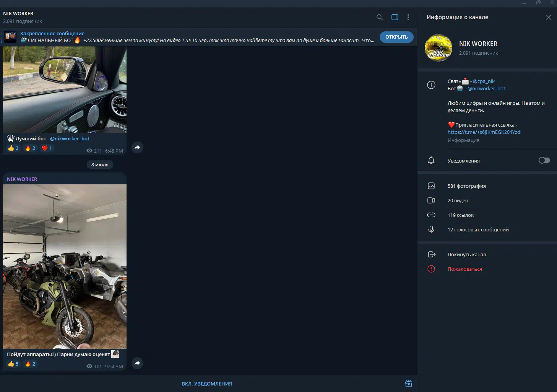This screenshot has width=557, height=392.
Task: Add thumbs-up reaction showing 5
Action: pyautogui.click(x=13, y=364)
